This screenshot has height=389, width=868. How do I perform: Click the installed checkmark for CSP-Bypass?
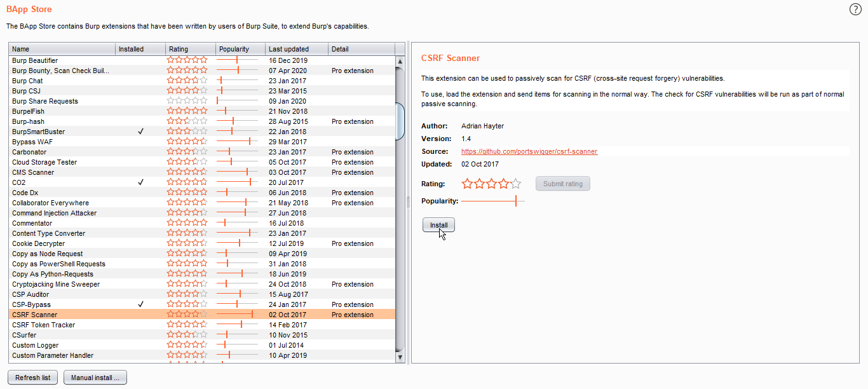[x=140, y=304]
